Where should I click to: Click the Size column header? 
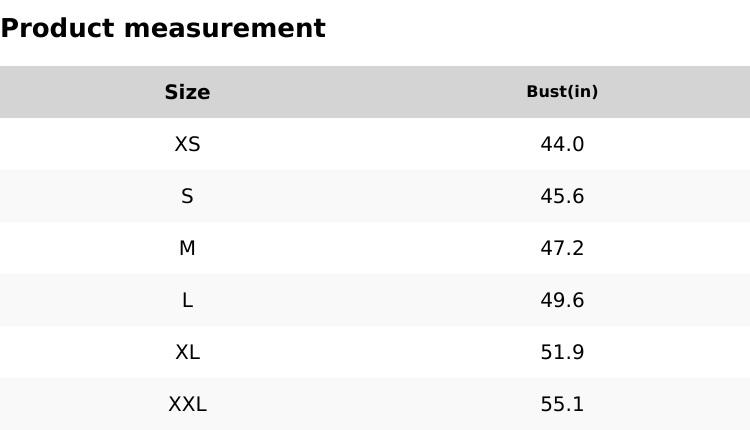coord(187,92)
